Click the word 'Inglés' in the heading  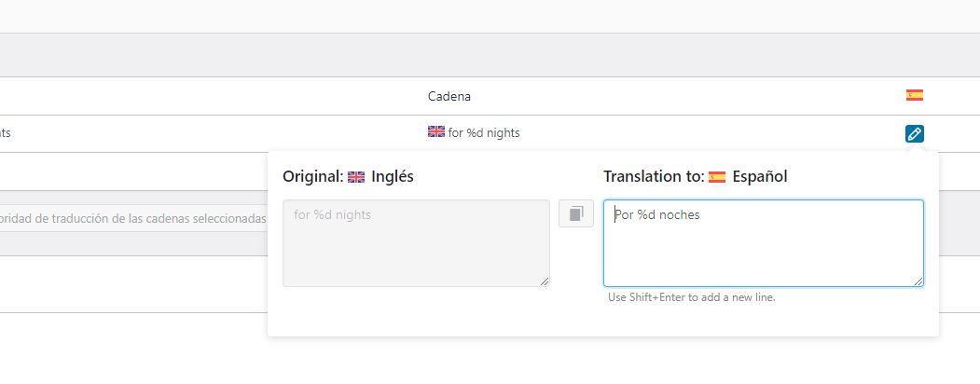(393, 177)
